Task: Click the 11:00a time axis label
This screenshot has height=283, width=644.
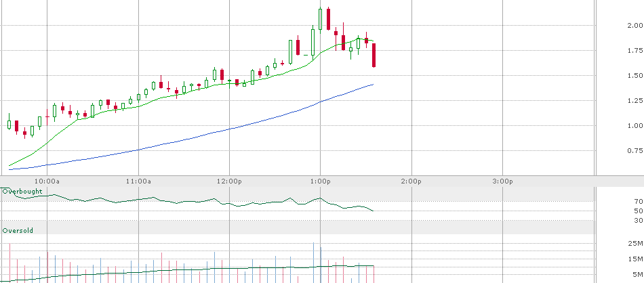Action: pos(138,181)
